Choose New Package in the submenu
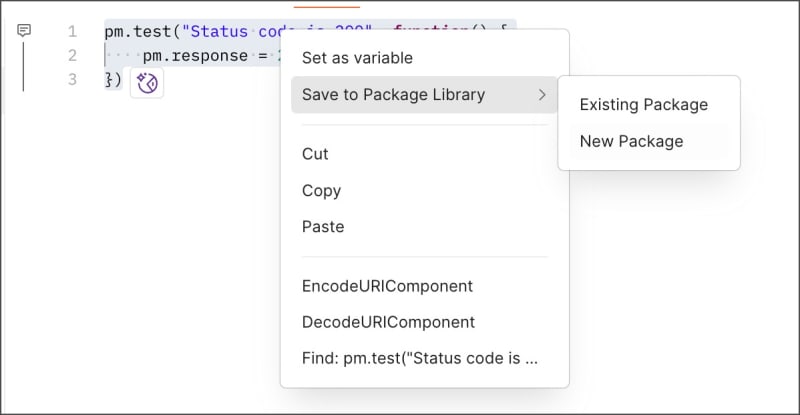800x415 pixels. tap(631, 141)
